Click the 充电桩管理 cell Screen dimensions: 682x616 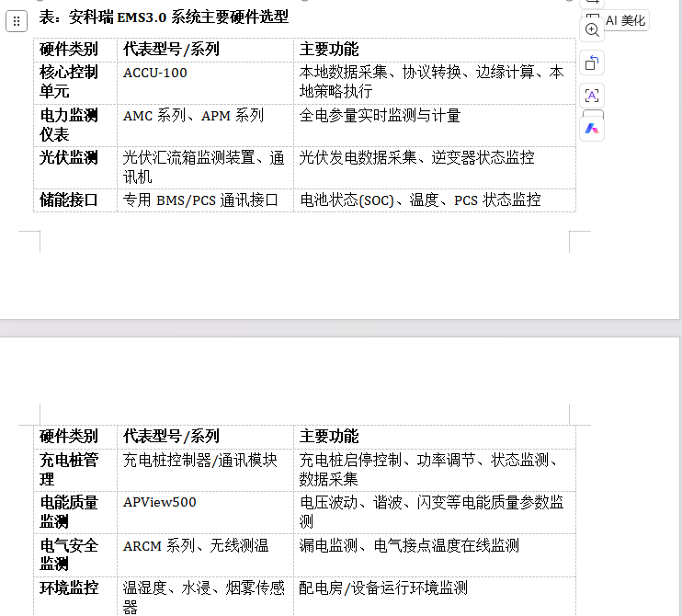pyautogui.click(x=69, y=469)
